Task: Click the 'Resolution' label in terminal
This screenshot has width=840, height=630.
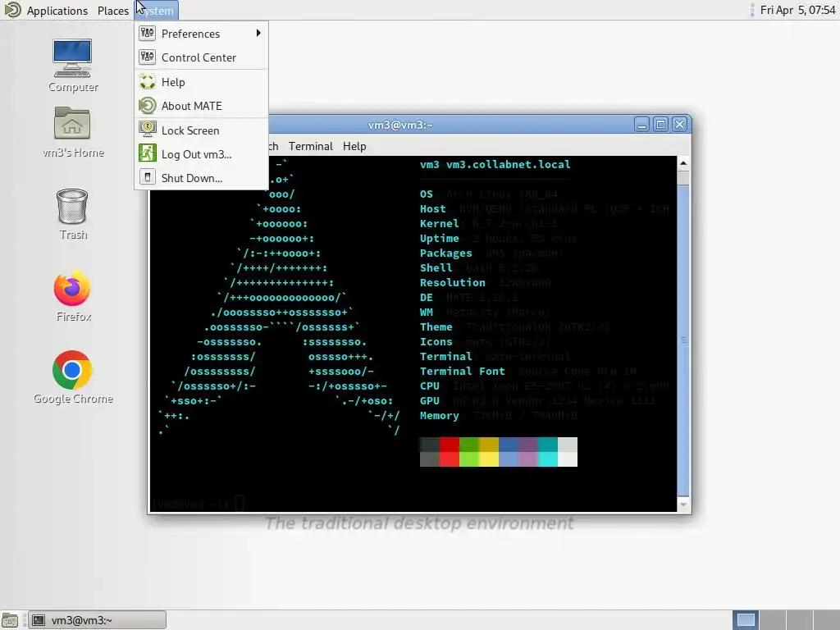Action: [x=453, y=282]
